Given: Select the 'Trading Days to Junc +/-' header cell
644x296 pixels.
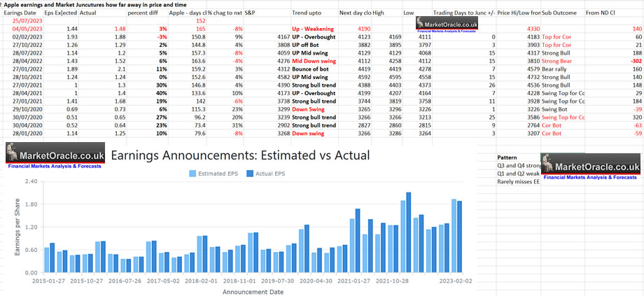Looking at the screenshot, I should (x=464, y=13).
